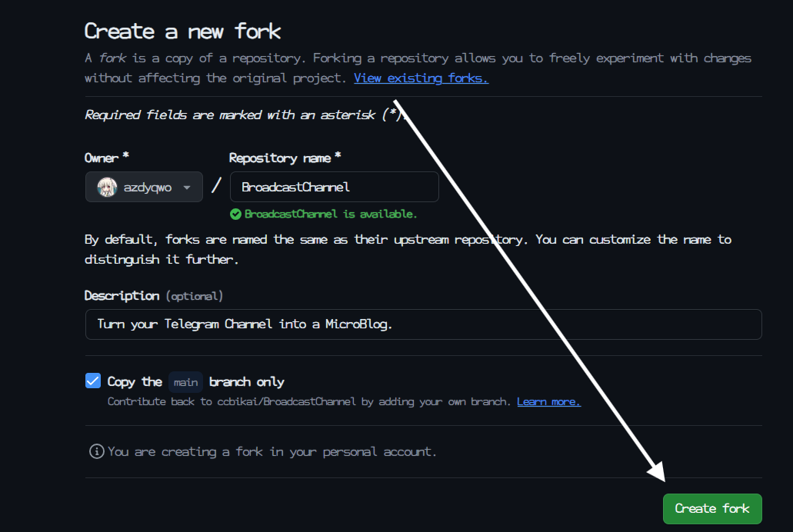Click the 'BroadcastChannel is available' message
The width and height of the screenshot is (793, 532).
click(x=331, y=214)
